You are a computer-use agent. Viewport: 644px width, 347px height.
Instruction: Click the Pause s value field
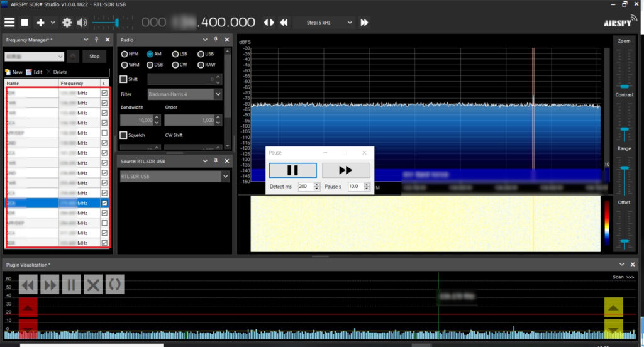pos(356,187)
